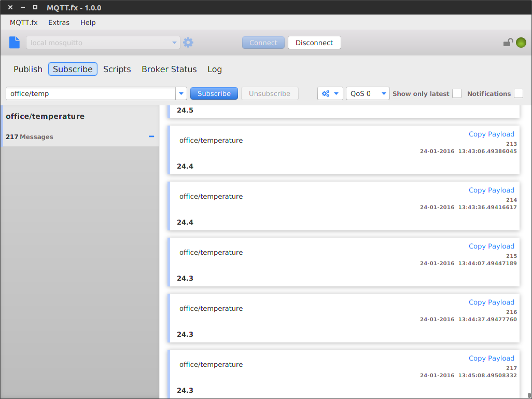Click payload value 24.5 in top message
Viewport: 532px width, 399px height.
[x=185, y=110]
